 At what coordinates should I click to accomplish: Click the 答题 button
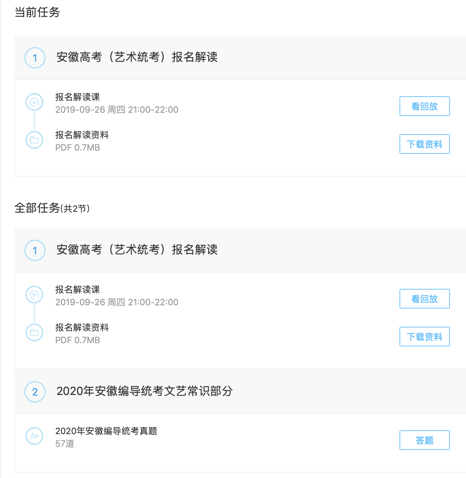424,440
